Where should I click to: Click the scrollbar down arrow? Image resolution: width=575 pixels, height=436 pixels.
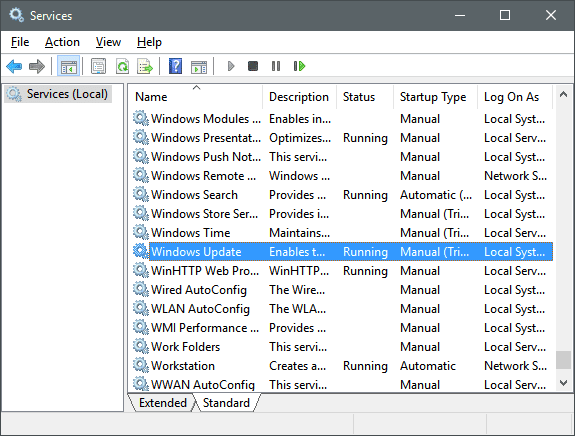click(x=563, y=383)
